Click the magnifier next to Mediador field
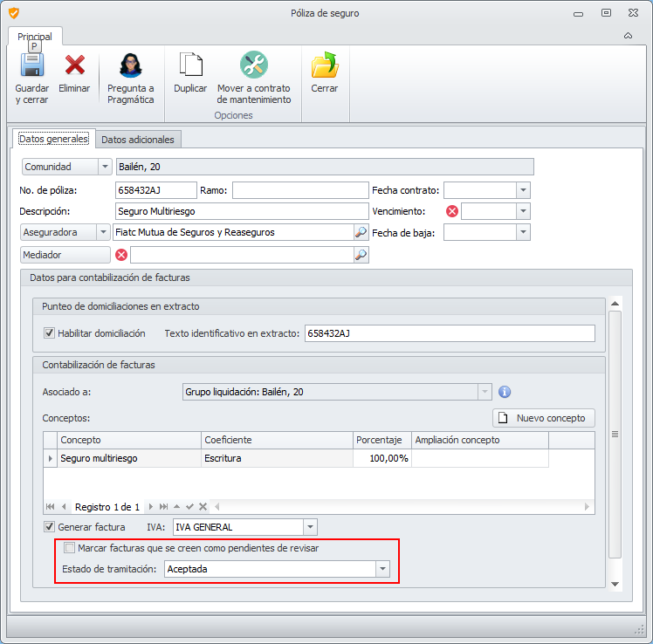 361,255
